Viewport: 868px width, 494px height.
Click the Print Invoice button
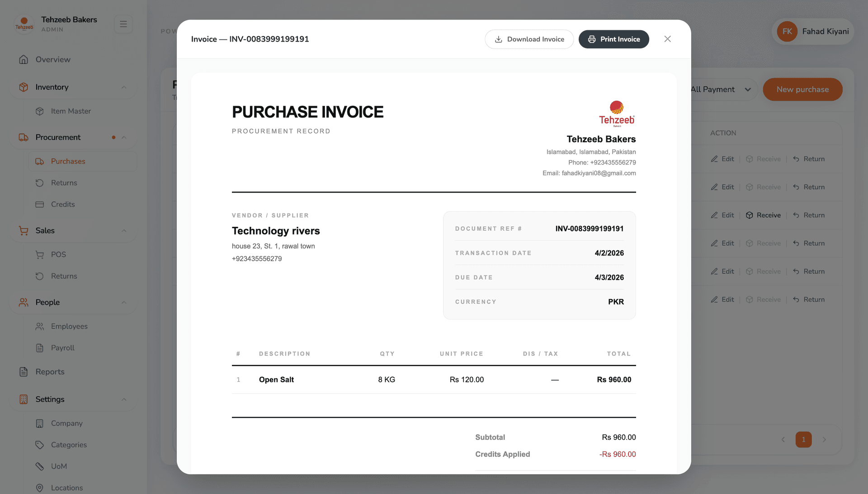tap(613, 39)
